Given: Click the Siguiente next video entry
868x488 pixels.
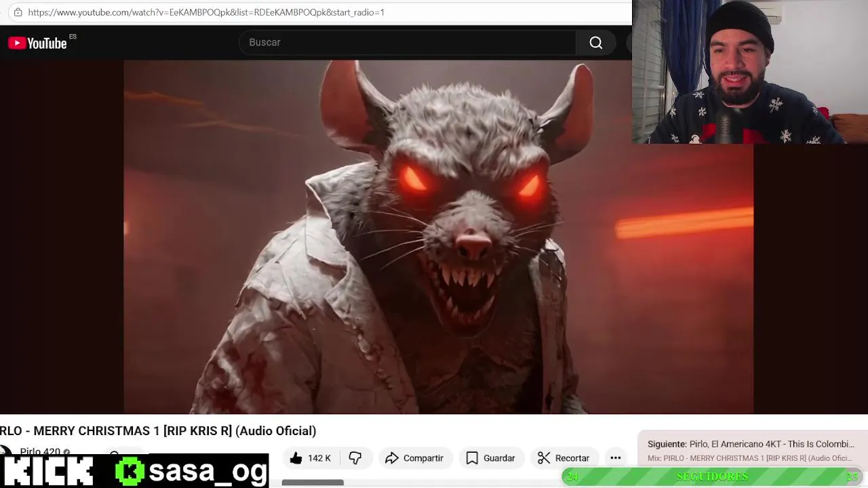Looking at the screenshot, I should click(x=751, y=444).
